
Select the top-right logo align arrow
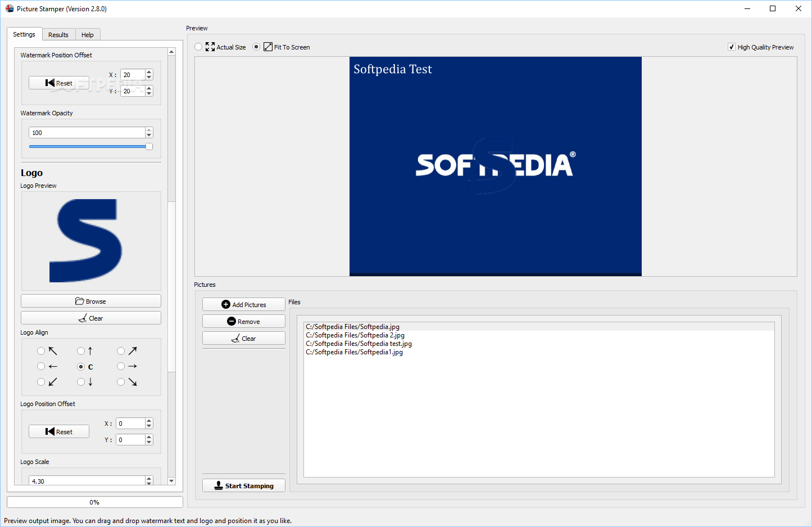coord(121,351)
